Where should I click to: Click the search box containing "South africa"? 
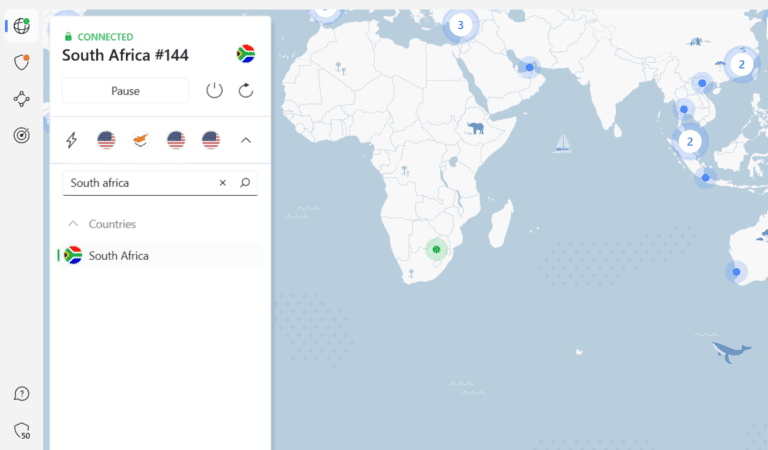[x=140, y=183]
